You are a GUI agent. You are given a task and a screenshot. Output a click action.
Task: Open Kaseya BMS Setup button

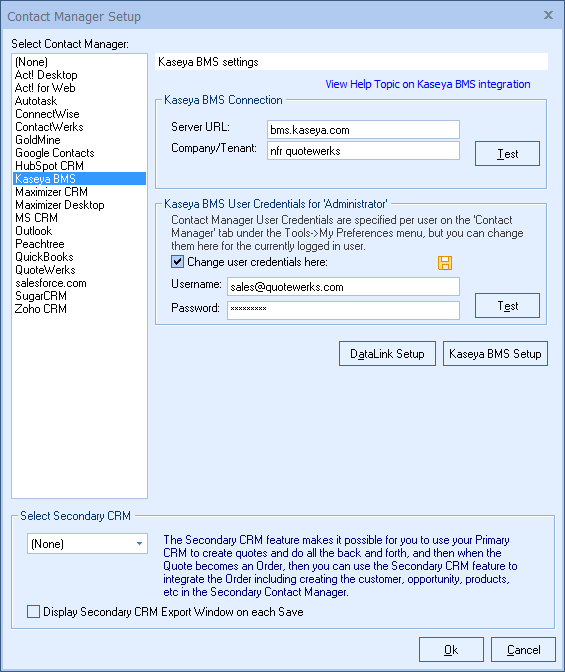coord(495,354)
